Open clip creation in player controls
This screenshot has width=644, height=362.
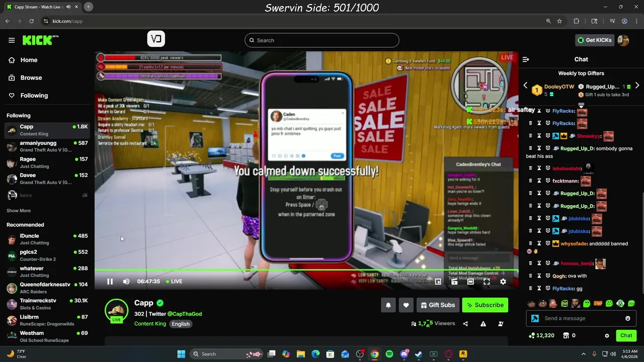click(x=454, y=282)
